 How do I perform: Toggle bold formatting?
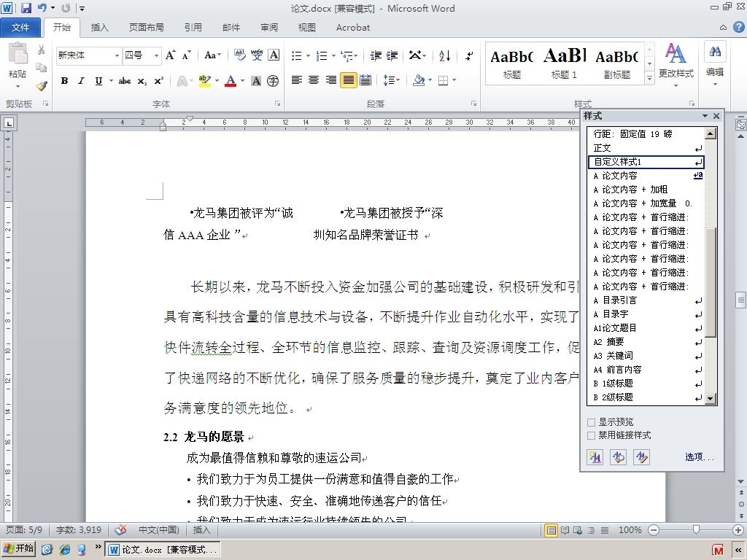(64, 81)
